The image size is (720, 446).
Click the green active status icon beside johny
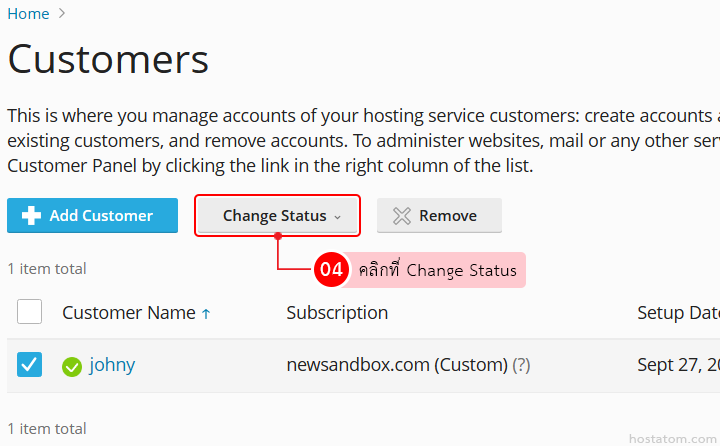click(x=72, y=367)
